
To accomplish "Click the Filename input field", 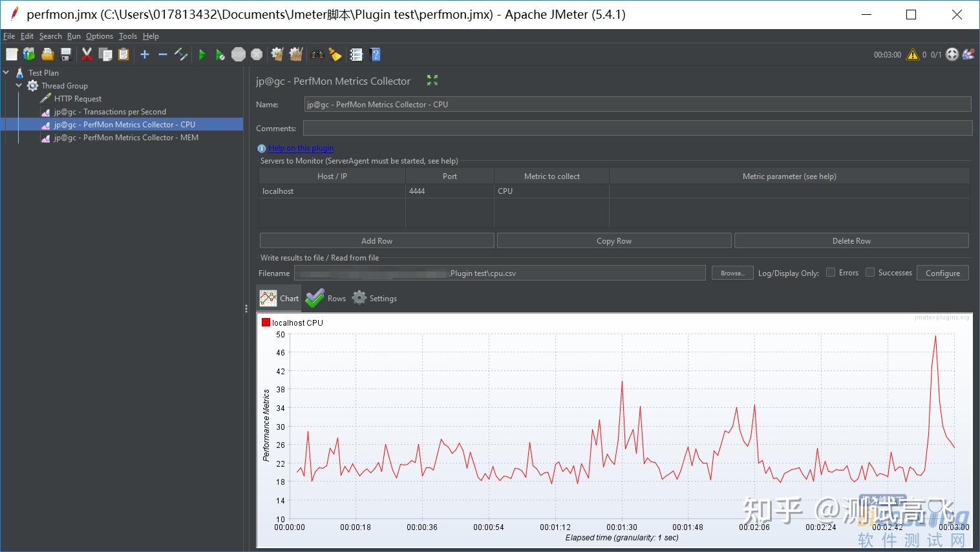I will [x=499, y=273].
